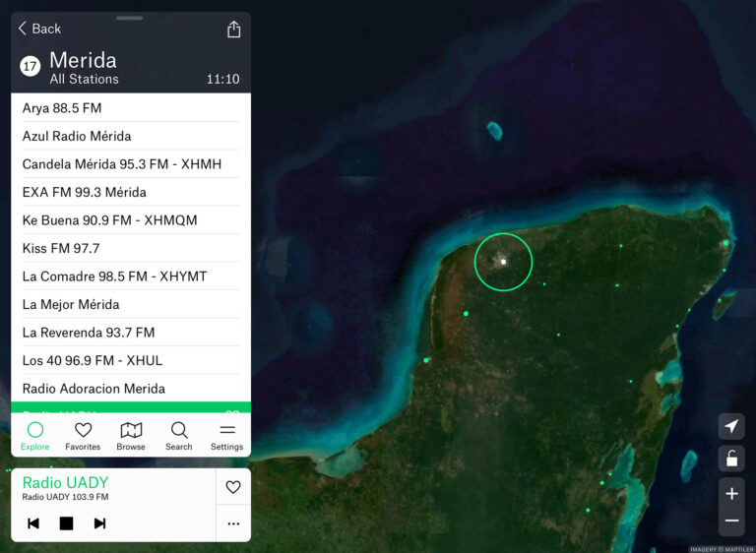Play Arya 88.5 FM station
Viewport: 756px width, 553px height.
(x=131, y=108)
